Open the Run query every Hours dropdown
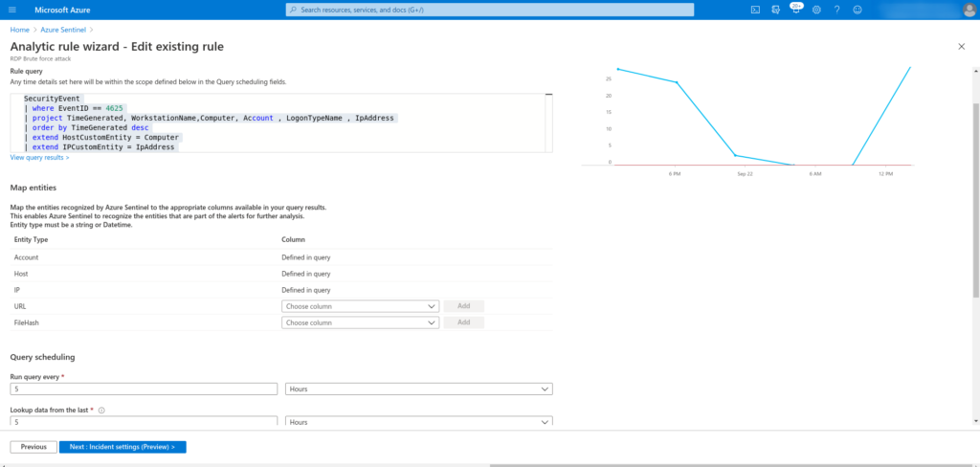Image resolution: width=980 pixels, height=467 pixels. tap(419, 389)
